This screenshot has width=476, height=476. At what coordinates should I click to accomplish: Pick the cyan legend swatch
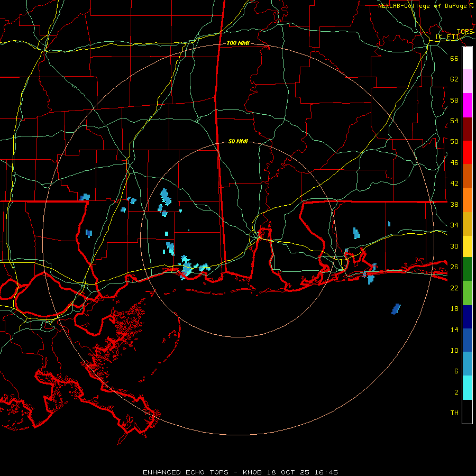click(467, 388)
